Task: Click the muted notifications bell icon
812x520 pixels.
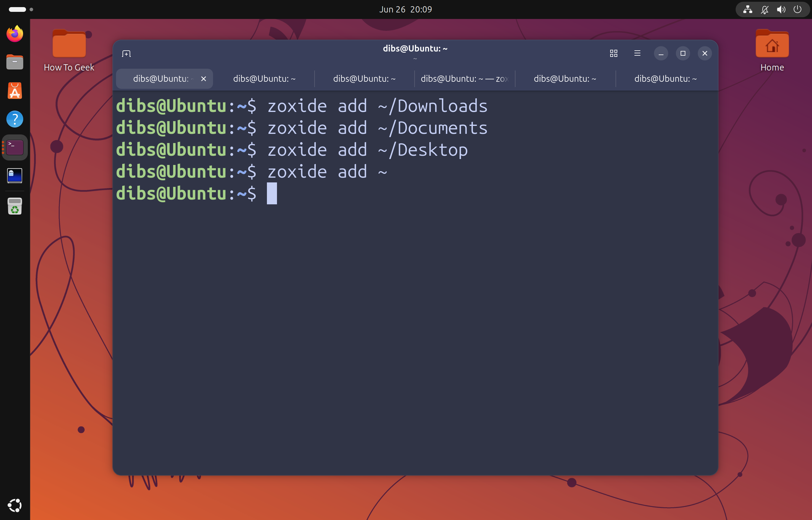Action: click(764, 9)
